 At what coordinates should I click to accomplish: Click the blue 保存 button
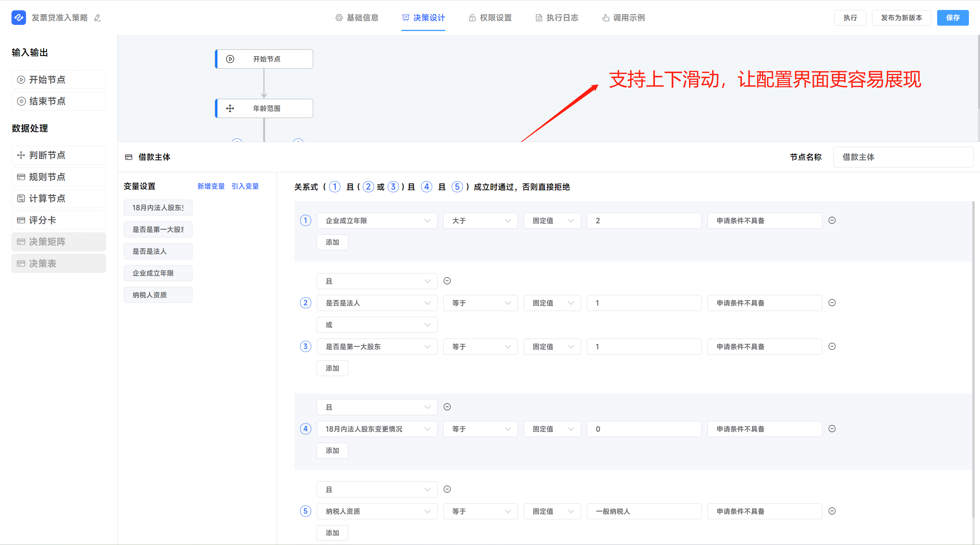coord(953,18)
